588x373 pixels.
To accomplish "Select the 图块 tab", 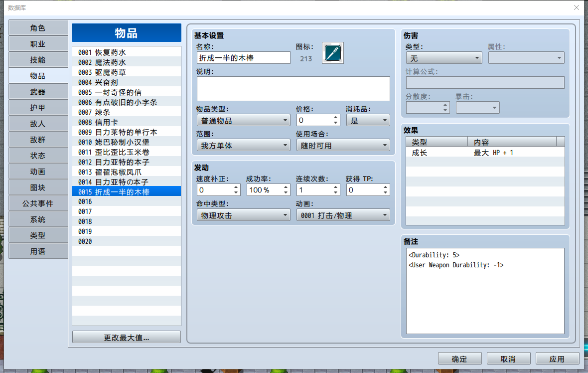I will coord(38,187).
